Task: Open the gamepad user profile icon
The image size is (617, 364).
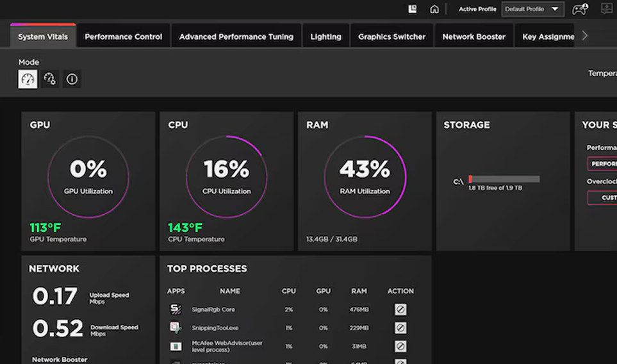Action: tap(579, 9)
